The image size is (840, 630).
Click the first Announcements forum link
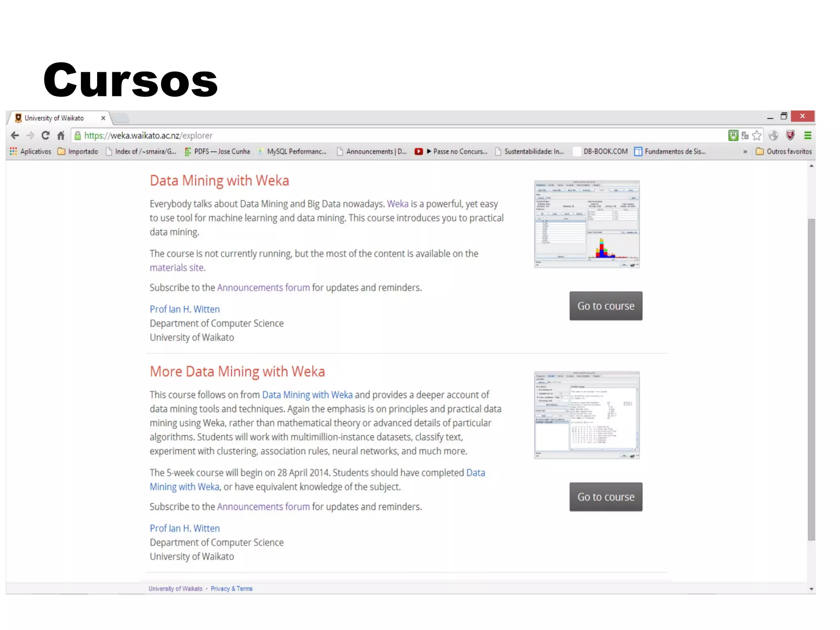point(263,288)
